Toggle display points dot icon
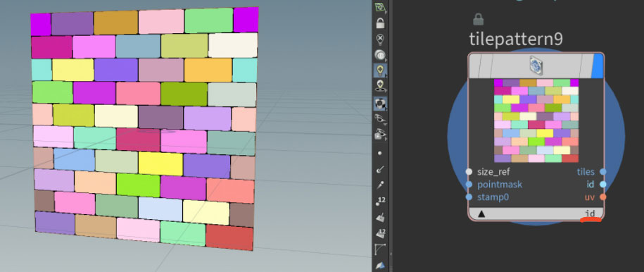 pos(379,153)
